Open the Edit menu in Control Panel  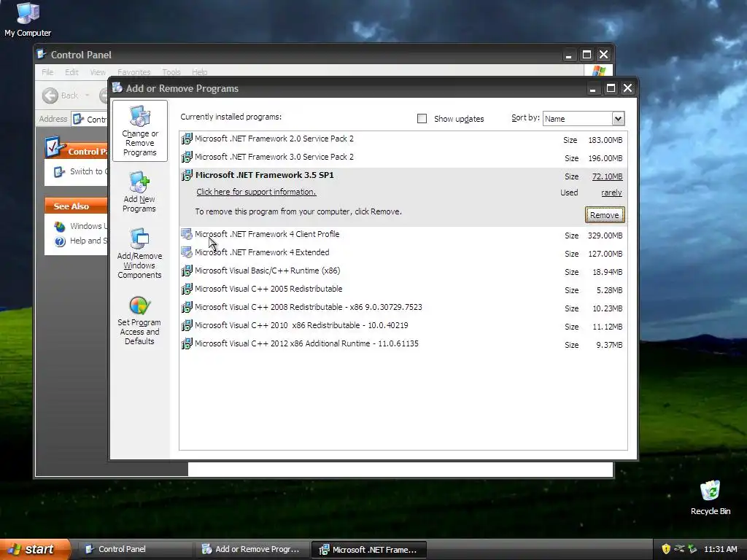[72, 72]
